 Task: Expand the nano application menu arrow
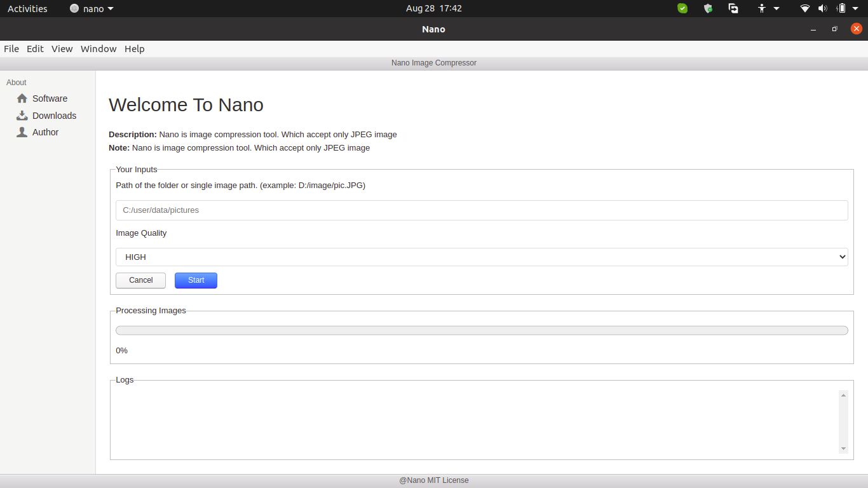pyautogui.click(x=111, y=9)
